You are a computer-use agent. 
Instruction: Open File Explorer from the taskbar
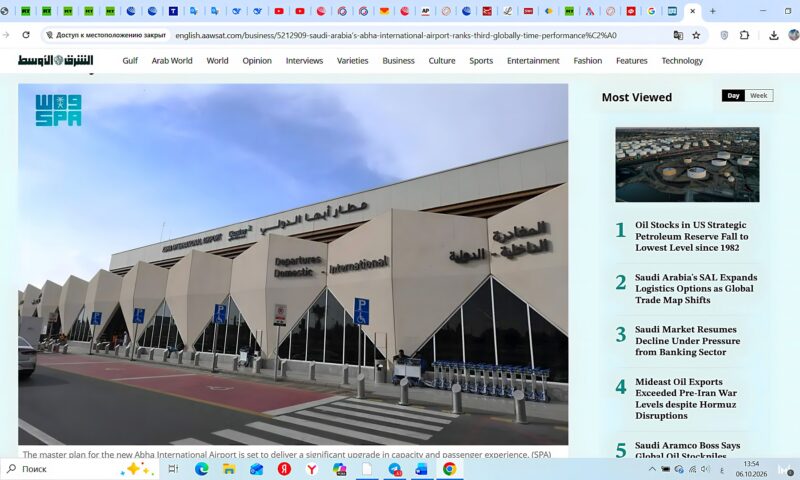(229, 469)
